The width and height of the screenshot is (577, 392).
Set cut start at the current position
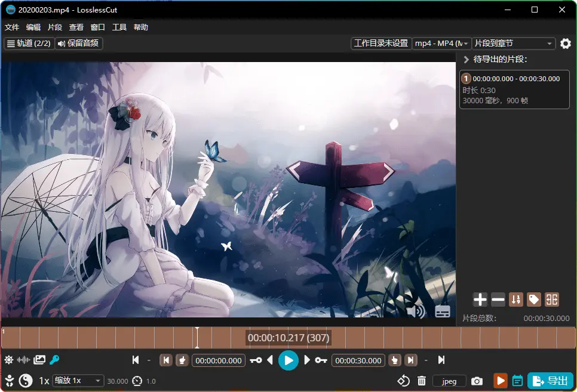pos(182,360)
